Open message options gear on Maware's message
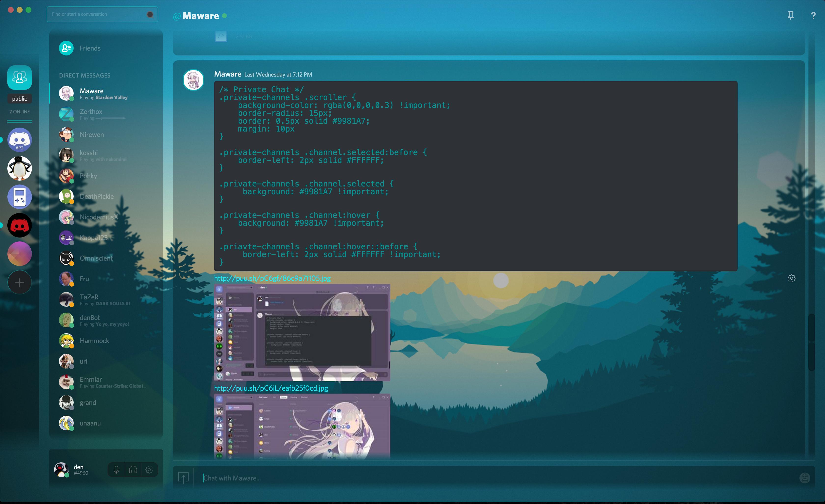 (791, 279)
